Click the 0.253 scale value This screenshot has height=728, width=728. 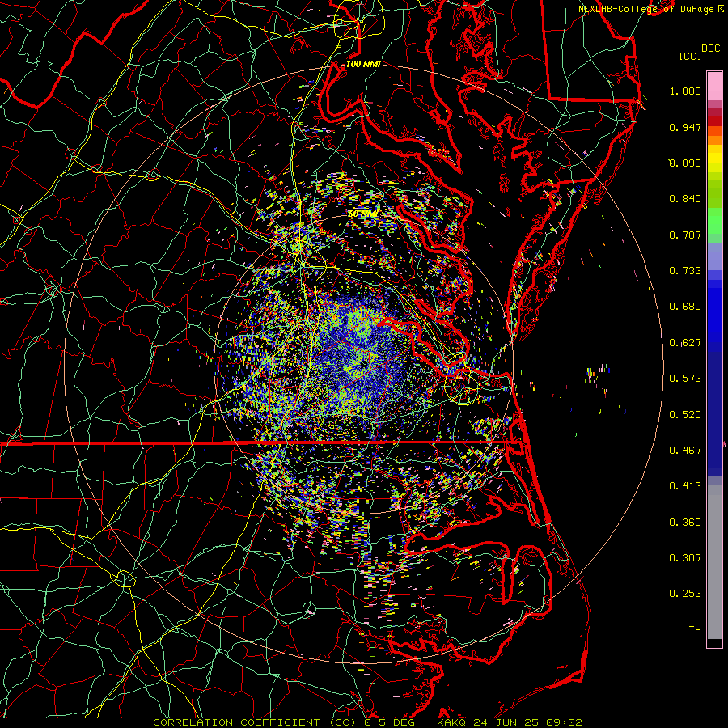pos(685,594)
